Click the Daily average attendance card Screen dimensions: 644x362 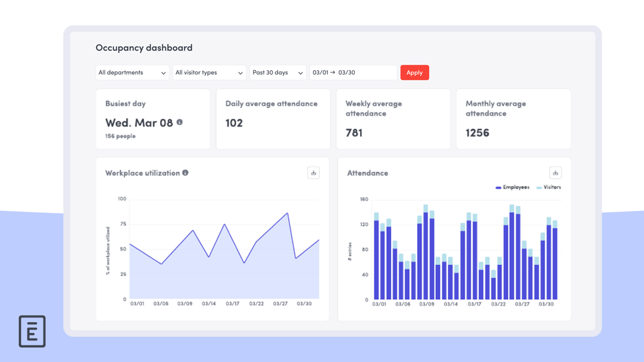coord(273,118)
